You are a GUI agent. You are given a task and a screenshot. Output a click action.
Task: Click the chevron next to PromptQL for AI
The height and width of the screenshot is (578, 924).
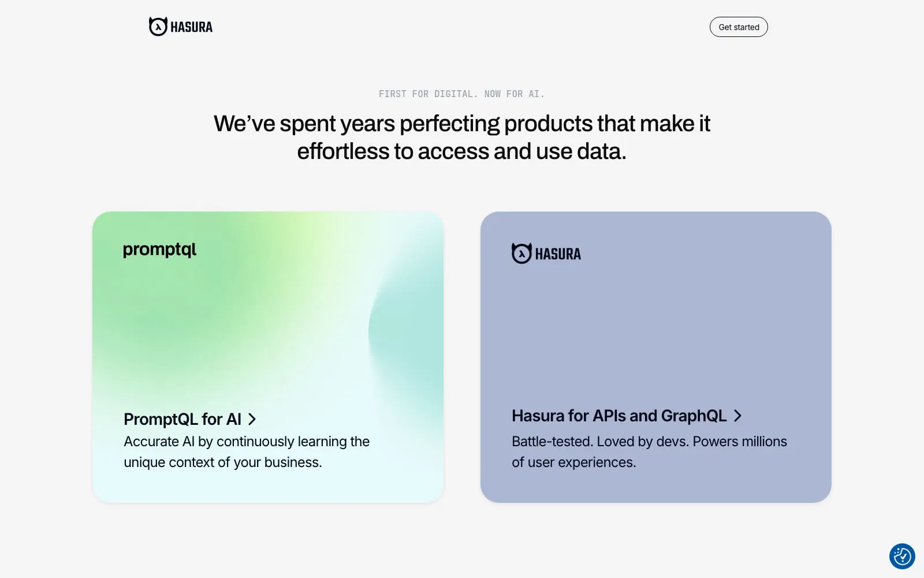[x=252, y=419]
